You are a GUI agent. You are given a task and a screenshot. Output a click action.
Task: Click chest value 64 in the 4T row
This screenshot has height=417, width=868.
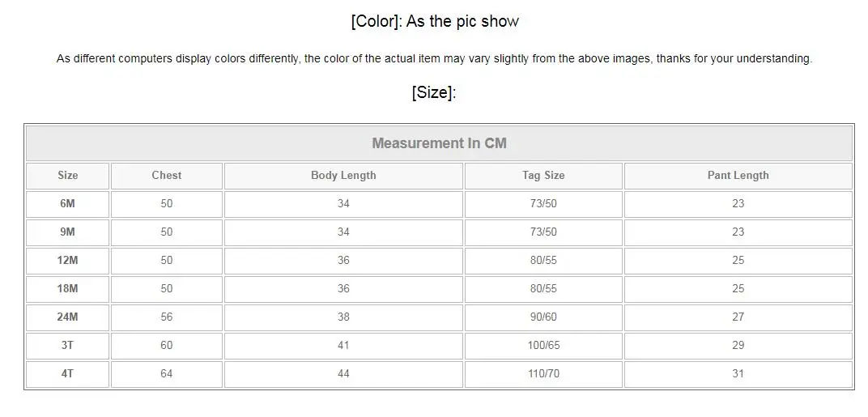(166, 374)
